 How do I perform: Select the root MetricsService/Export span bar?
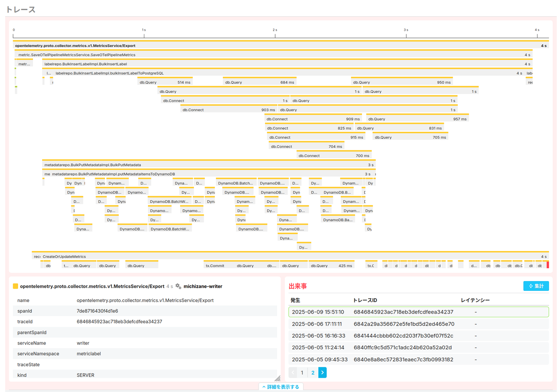pos(281,45)
